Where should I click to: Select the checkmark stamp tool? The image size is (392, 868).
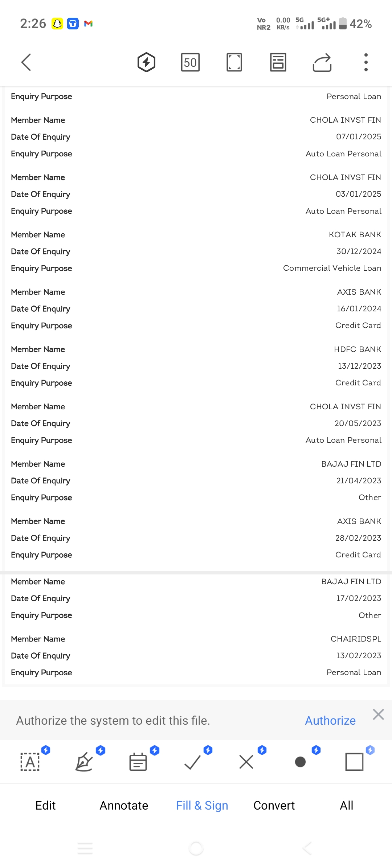(x=192, y=761)
